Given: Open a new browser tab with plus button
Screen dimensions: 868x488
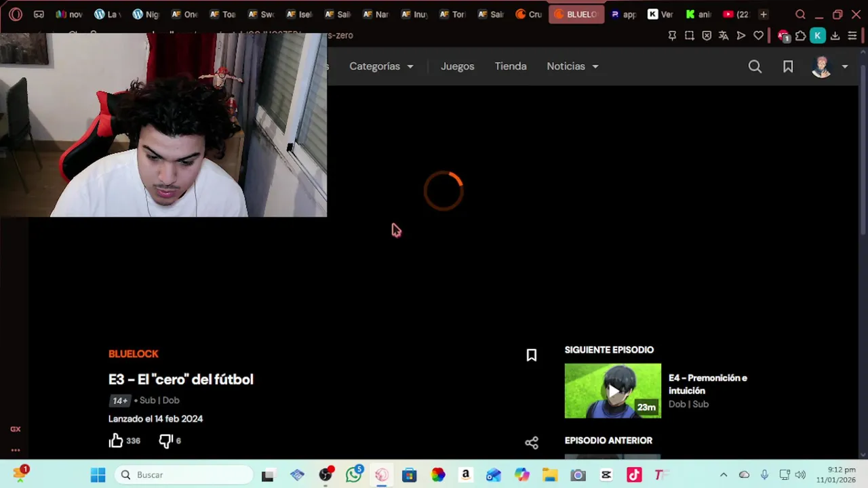Looking at the screenshot, I should coord(764,14).
